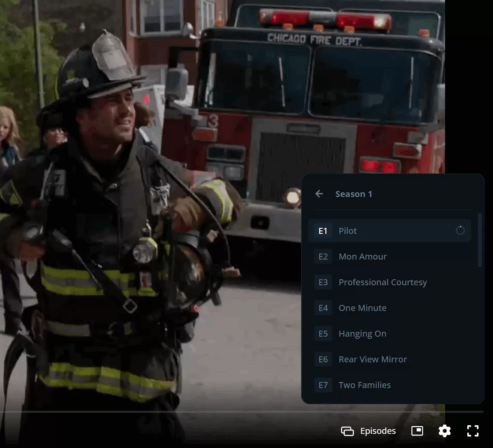Click the E1 episode badge

(323, 231)
